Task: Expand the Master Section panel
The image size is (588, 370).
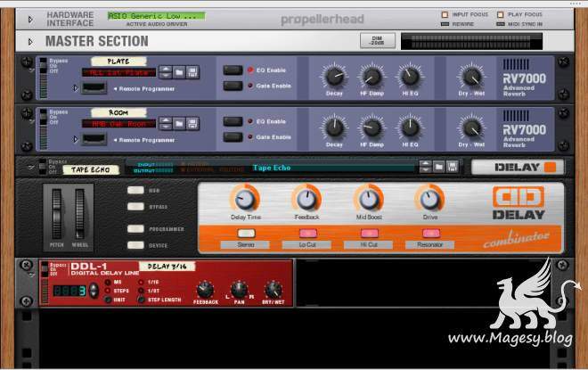Action: click(31, 42)
